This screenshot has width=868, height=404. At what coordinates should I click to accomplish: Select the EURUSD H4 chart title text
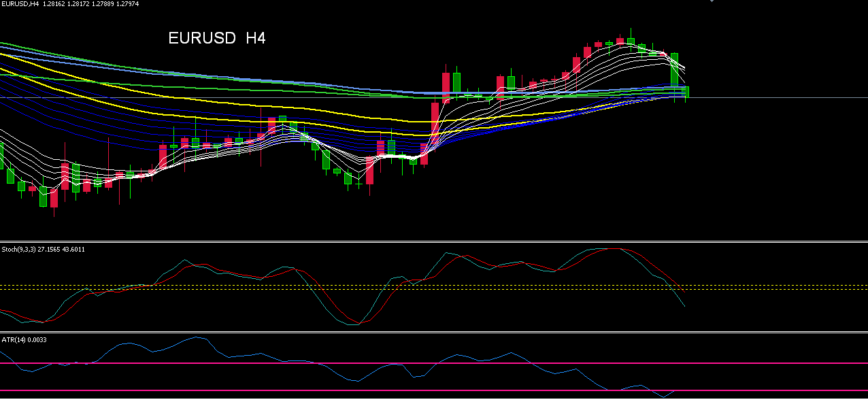point(218,39)
